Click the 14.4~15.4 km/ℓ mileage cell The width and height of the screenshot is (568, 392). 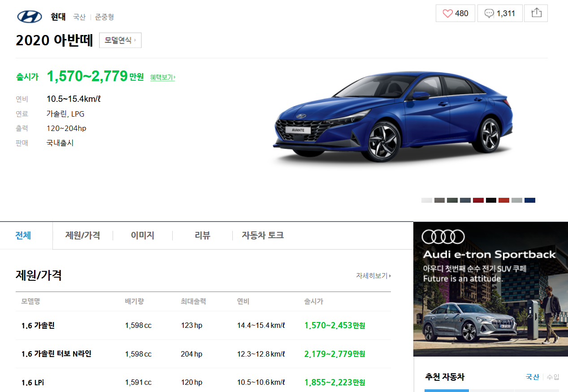pyautogui.click(x=261, y=326)
